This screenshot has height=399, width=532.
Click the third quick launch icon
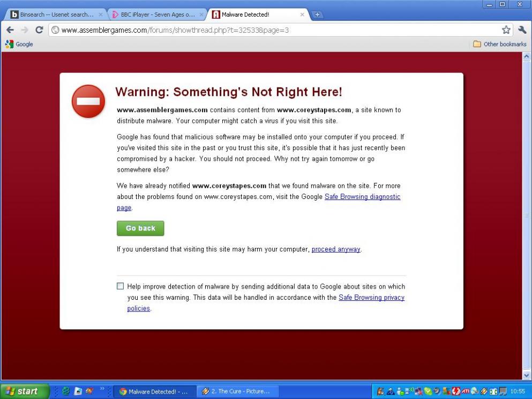point(89,391)
